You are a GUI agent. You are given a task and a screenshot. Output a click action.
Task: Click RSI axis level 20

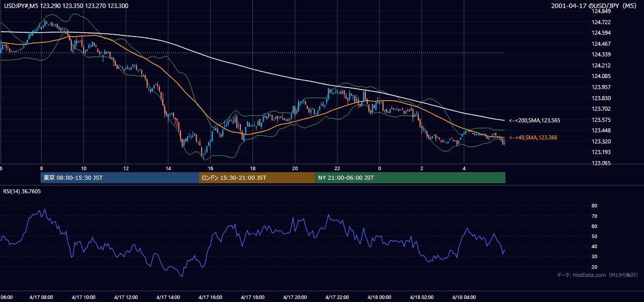594,267
